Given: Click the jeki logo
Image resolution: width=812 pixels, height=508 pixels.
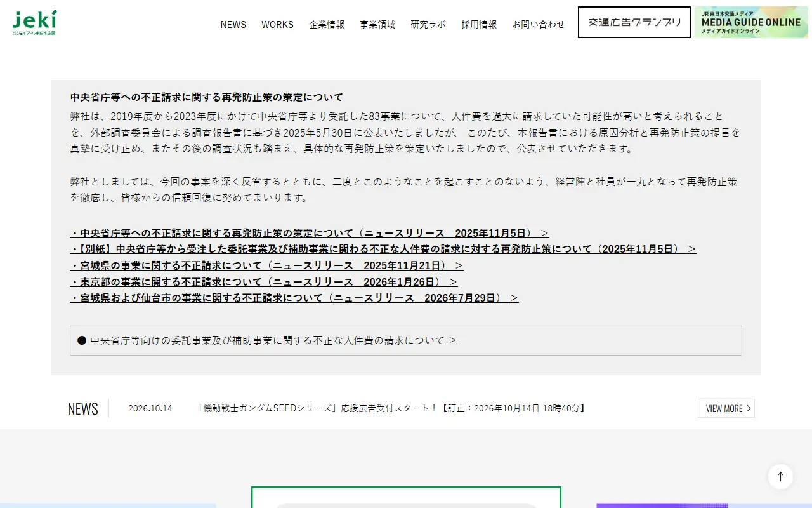Looking at the screenshot, I should click(x=34, y=23).
